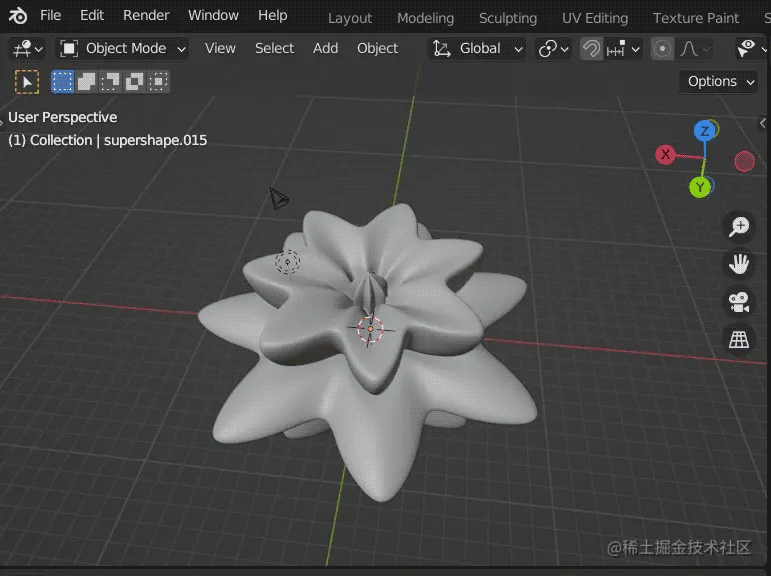Switch perspective/orthographic grid icon
The height and width of the screenshot is (576, 771).
(739, 339)
